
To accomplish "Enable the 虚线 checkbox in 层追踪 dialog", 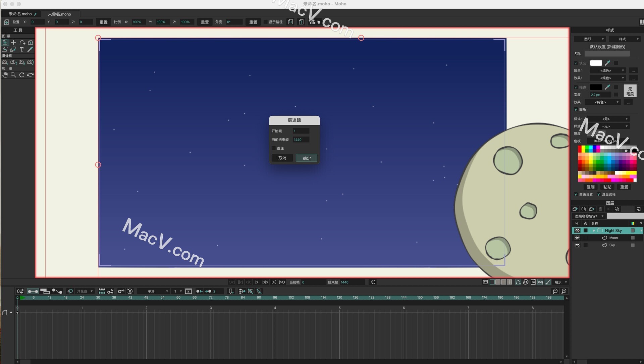I will (x=274, y=148).
